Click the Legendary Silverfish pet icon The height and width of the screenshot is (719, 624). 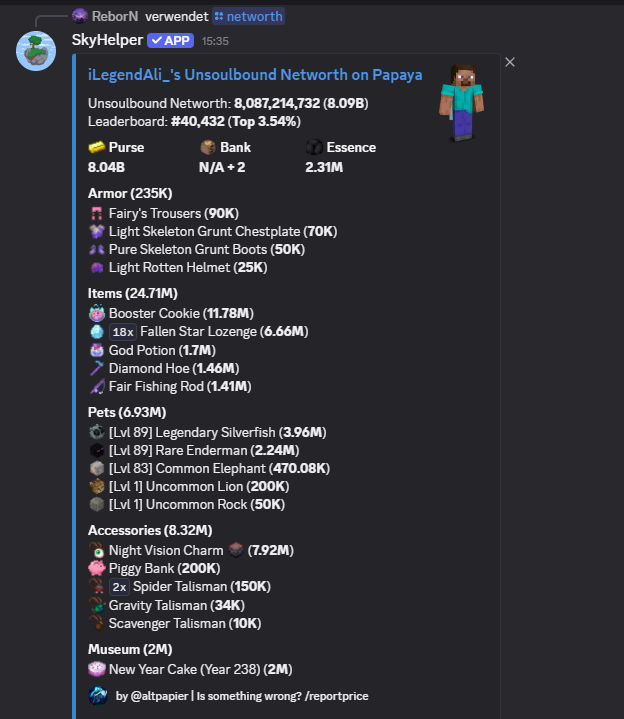(x=97, y=432)
